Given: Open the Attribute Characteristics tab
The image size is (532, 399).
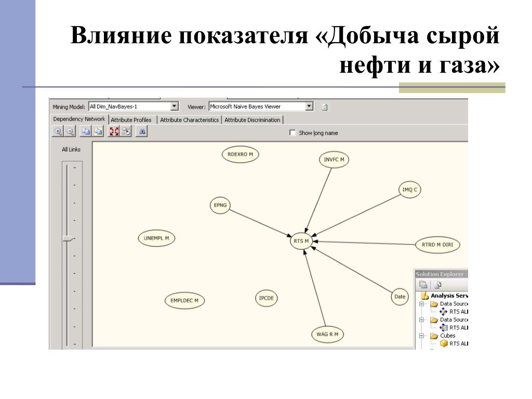Looking at the screenshot, I should coord(189,120).
